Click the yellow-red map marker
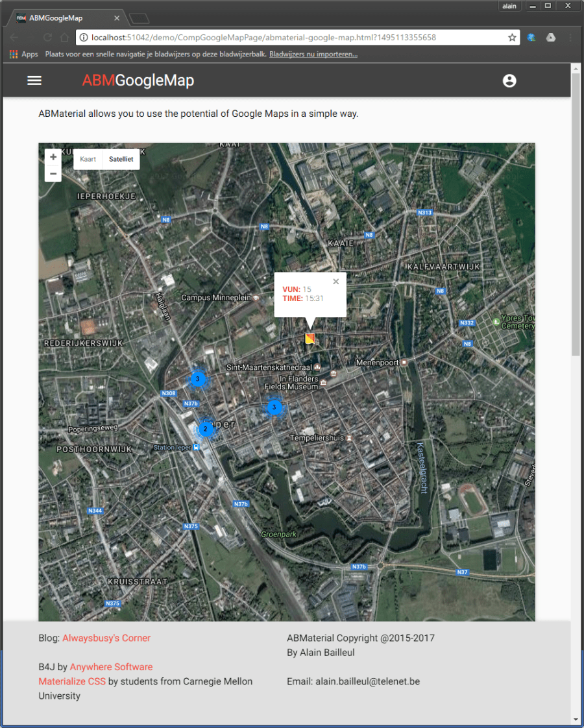Viewport: 584px width, 728px height. [x=310, y=339]
